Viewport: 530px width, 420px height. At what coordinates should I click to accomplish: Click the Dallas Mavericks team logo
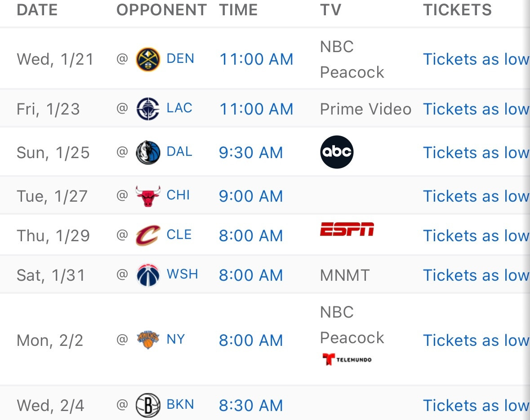point(148,153)
